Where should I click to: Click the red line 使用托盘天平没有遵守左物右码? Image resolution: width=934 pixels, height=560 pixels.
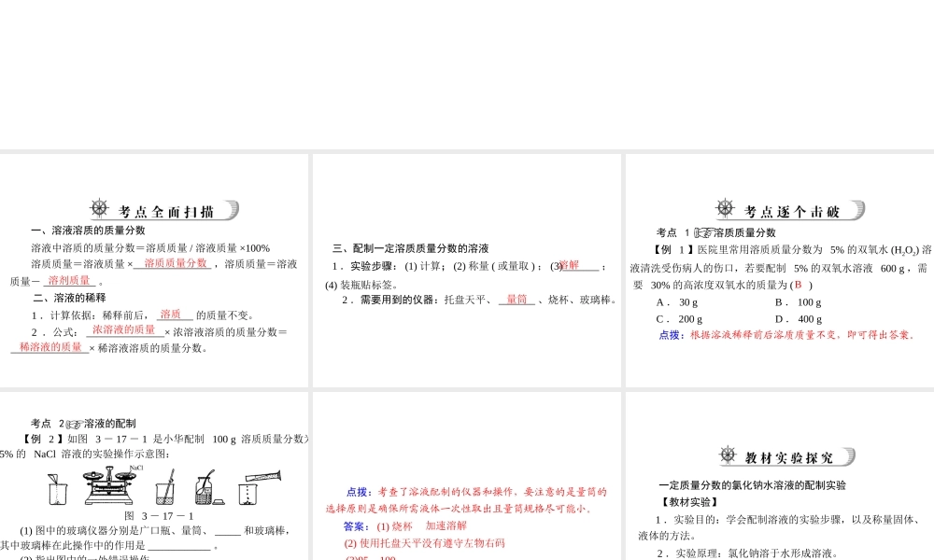click(x=424, y=543)
